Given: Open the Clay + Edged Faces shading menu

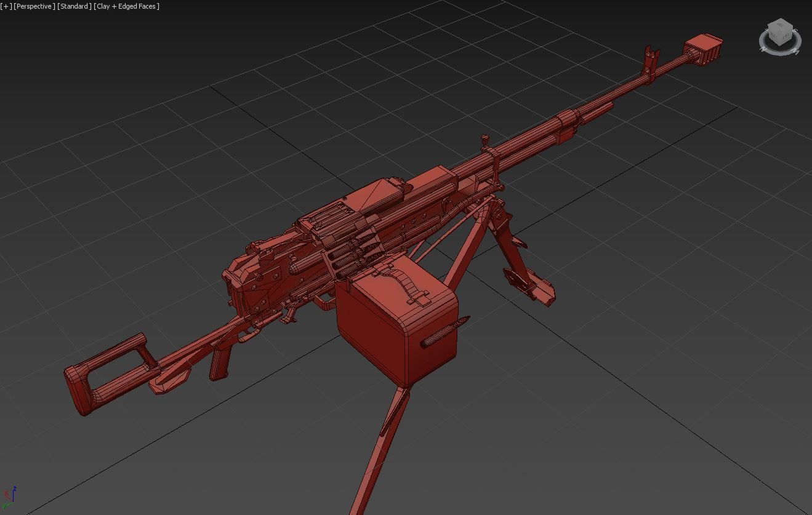Looking at the screenshot, I should (126, 6).
